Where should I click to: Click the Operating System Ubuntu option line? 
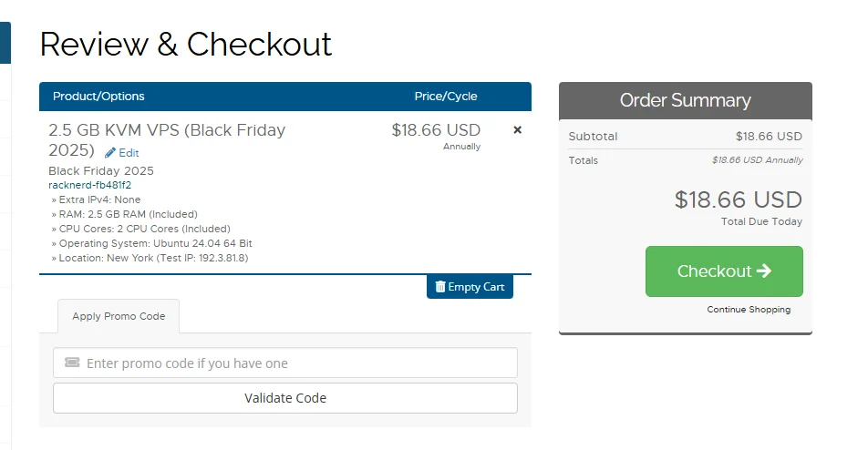[x=151, y=243]
